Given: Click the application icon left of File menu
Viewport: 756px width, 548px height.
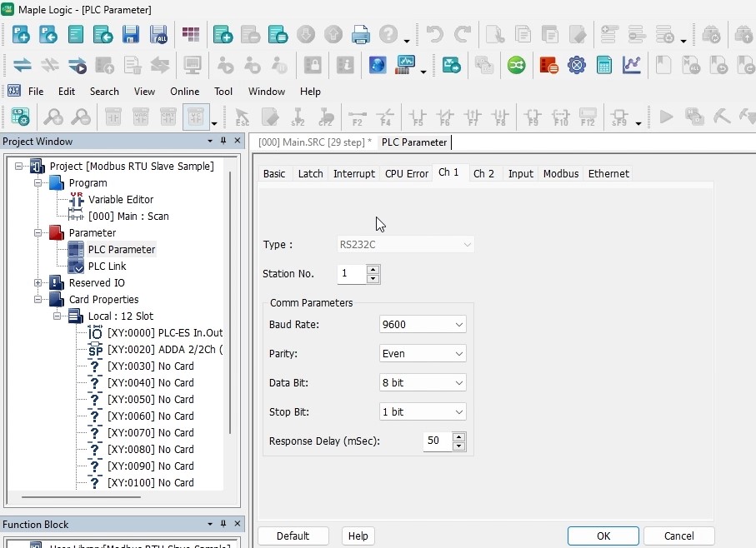Looking at the screenshot, I should (14, 91).
